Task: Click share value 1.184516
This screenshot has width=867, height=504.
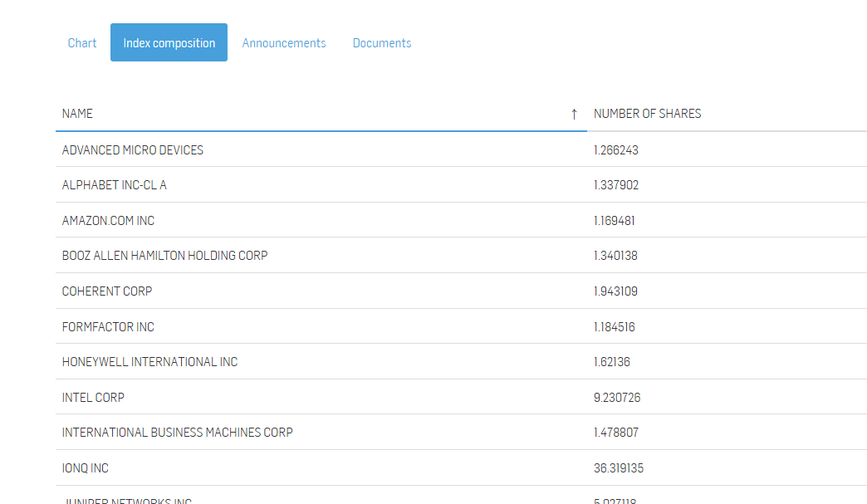Action: pyautogui.click(x=615, y=327)
